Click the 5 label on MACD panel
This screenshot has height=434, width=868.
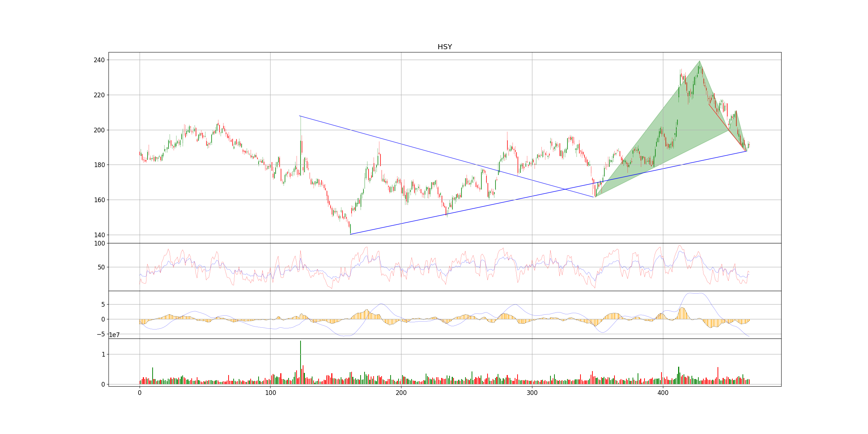coord(103,305)
